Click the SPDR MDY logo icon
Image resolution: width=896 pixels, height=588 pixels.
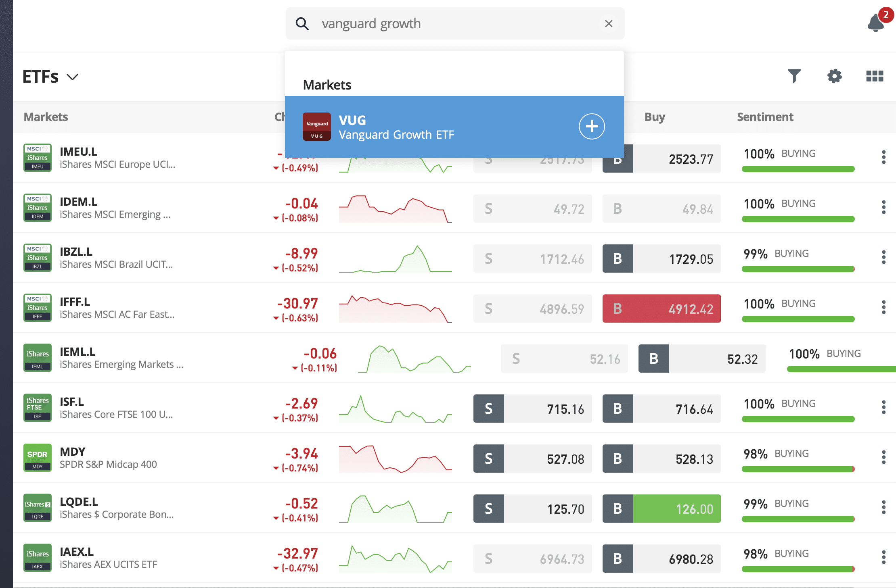pos(38,458)
